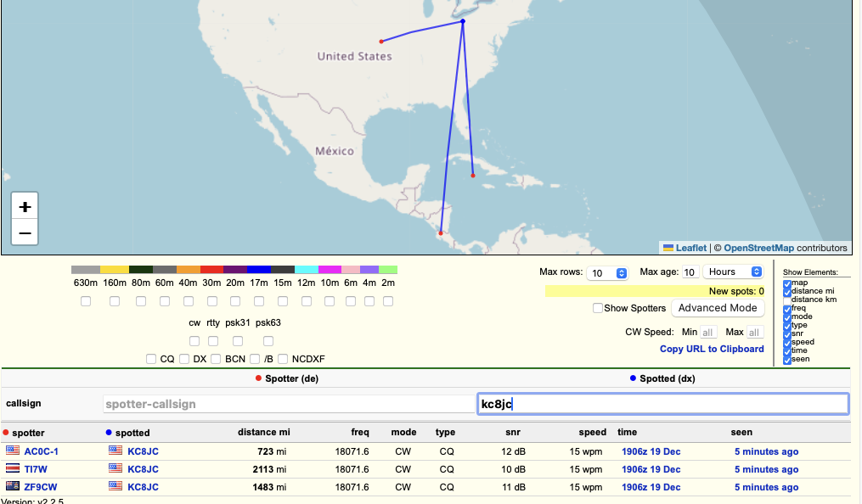Enable the cw mode checkbox
Screen dimensions: 862x504
click(194, 341)
